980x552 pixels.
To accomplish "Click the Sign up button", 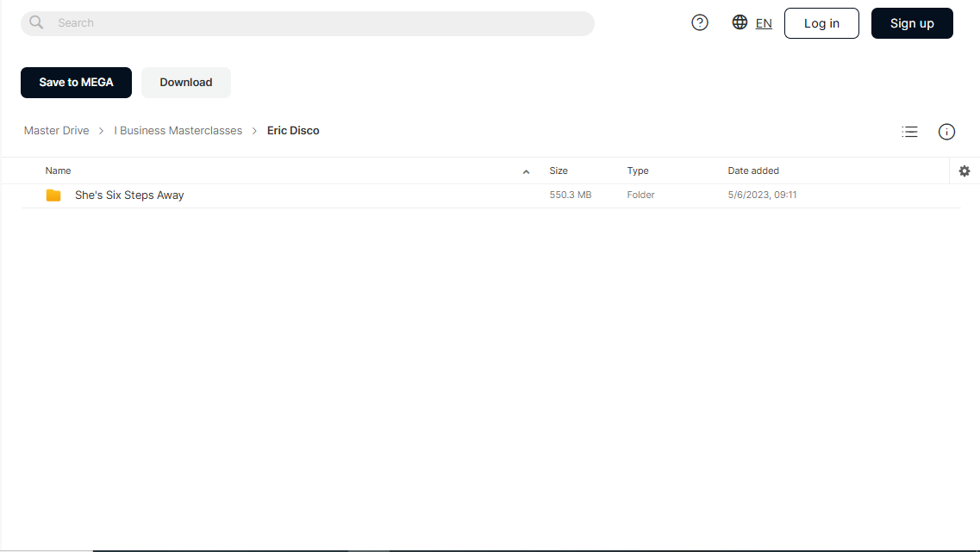I will point(911,23).
